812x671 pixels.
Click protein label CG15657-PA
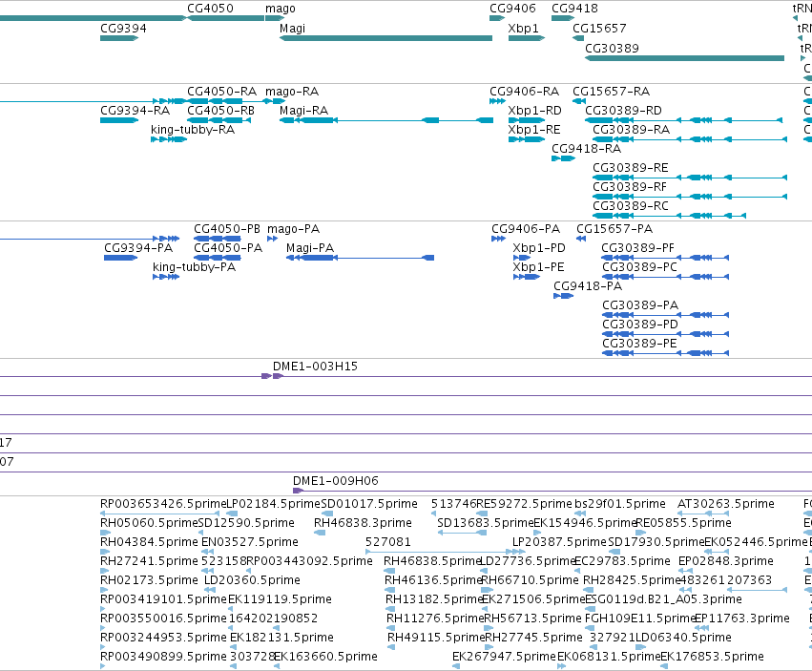click(x=614, y=229)
